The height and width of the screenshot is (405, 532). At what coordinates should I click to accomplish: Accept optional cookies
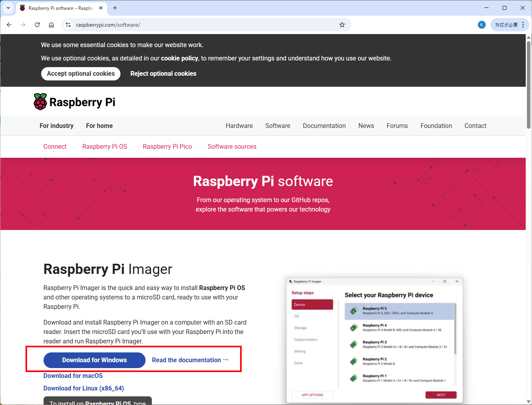click(81, 74)
